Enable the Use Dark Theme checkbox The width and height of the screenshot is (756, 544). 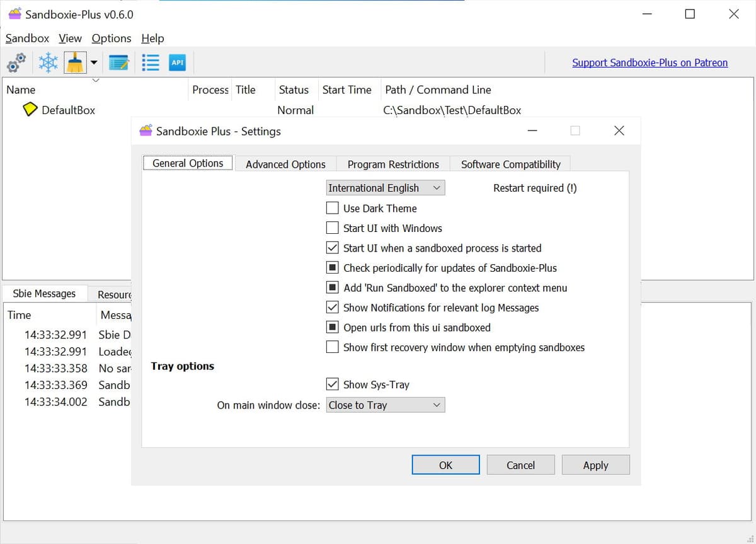pyautogui.click(x=333, y=208)
